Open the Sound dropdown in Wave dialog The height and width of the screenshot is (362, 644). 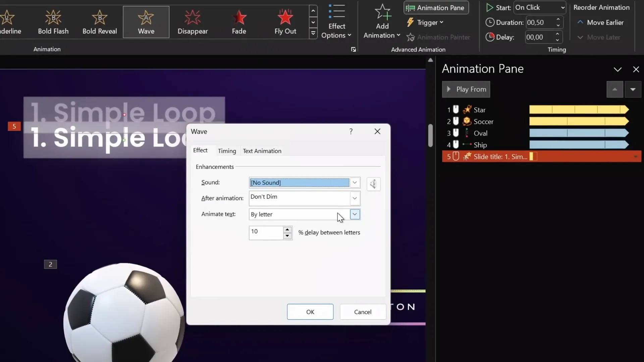click(355, 183)
